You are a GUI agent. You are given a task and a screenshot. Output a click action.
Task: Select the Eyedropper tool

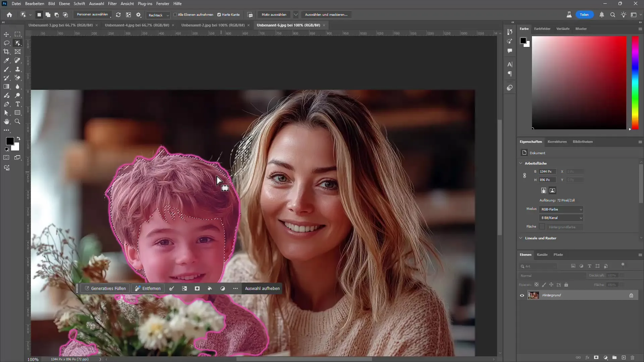tap(6, 60)
